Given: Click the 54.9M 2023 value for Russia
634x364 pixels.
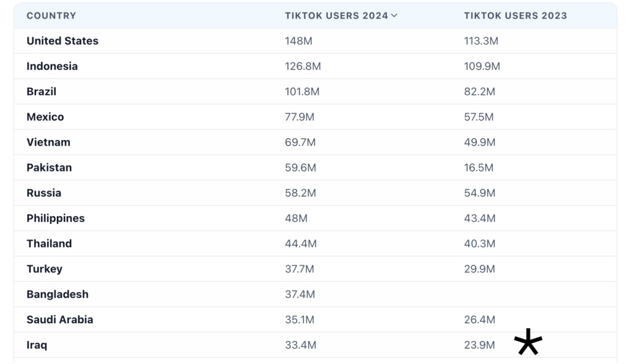Looking at the screenshot, I should [x=480, y=193].
